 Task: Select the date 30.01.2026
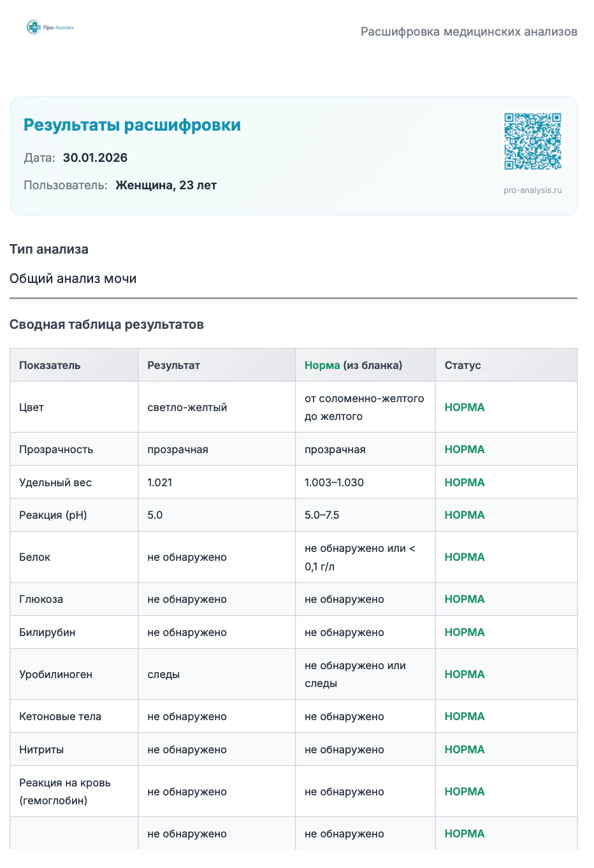coord(95,158)
